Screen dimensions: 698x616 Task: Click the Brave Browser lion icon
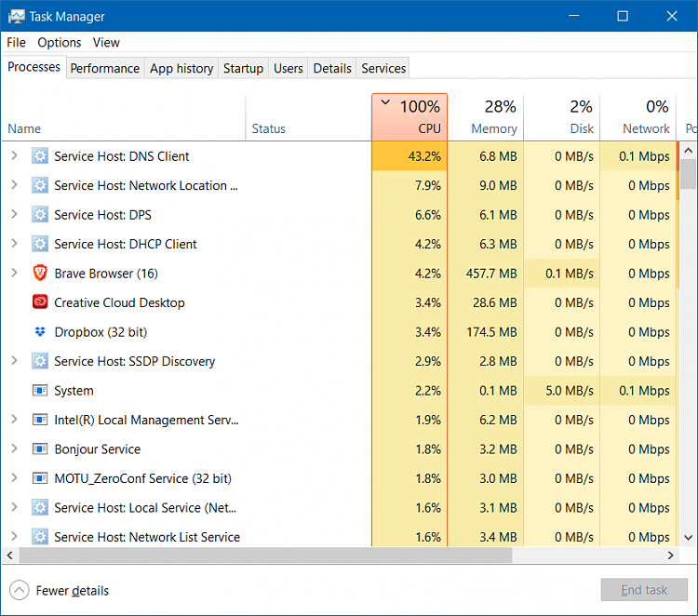(40, 274)
